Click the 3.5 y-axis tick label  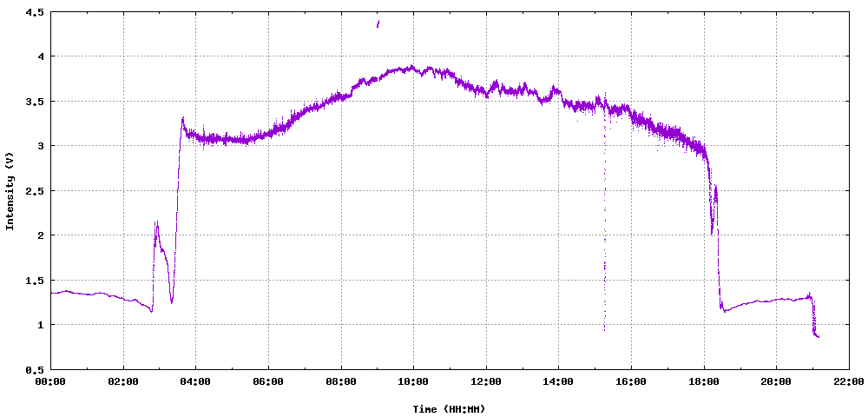34,102
